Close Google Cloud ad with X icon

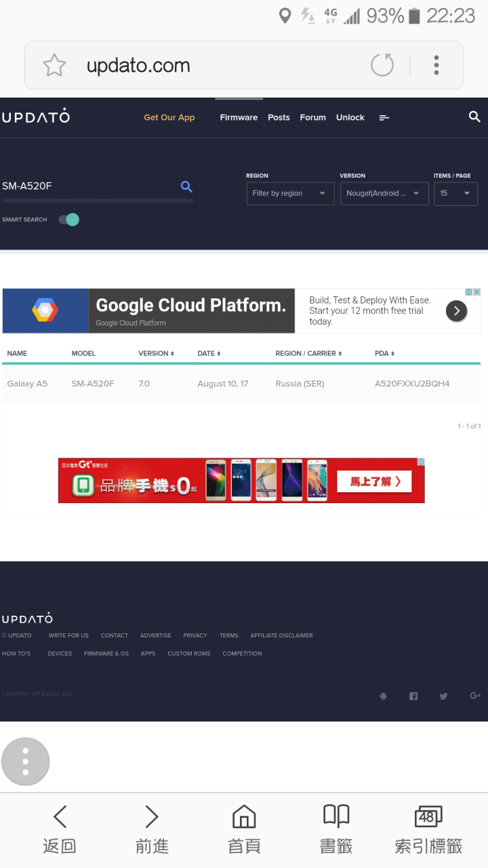477,292
